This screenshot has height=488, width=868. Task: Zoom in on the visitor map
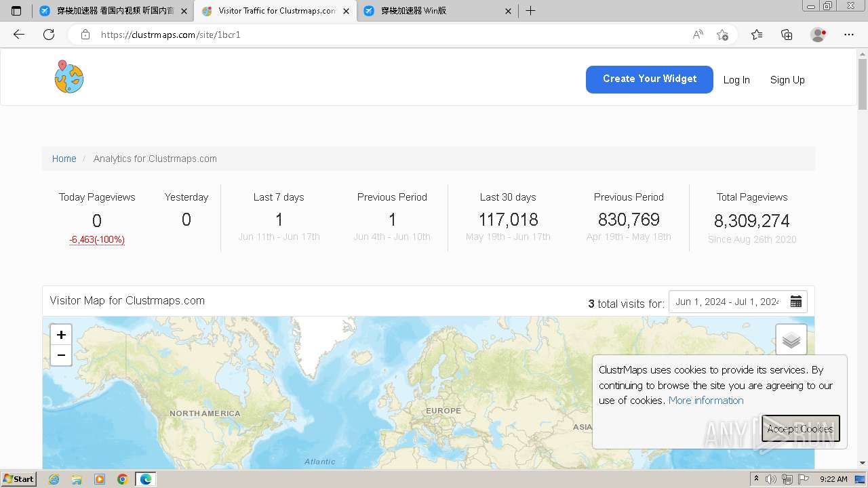tap(61, 335)
